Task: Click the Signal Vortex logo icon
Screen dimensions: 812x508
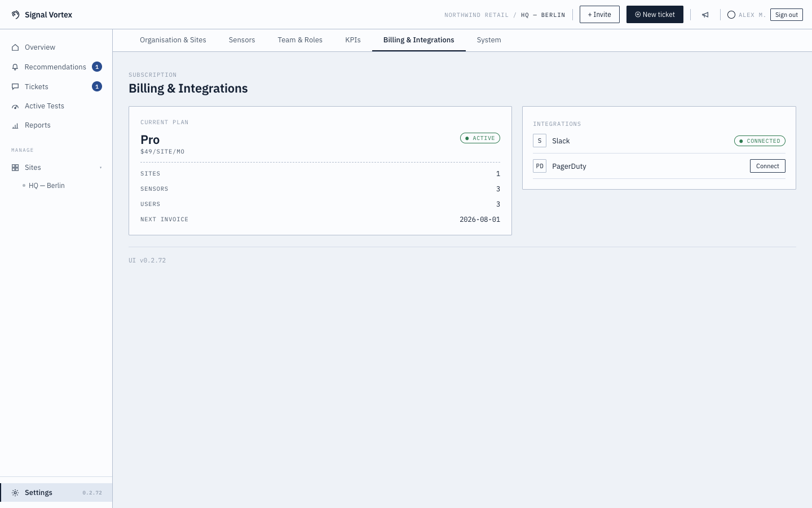Action: point(15,15)
